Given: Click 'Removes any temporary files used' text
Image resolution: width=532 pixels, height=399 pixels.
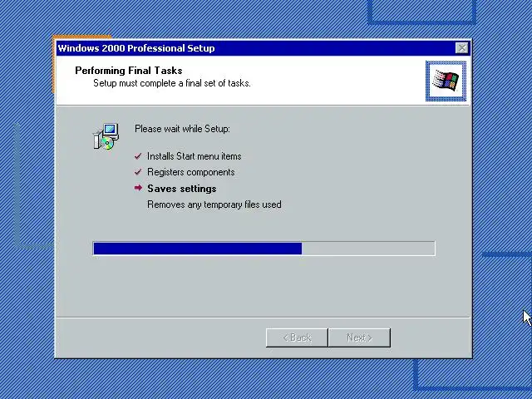Looking at the screenshot, I should pos(214,204).
